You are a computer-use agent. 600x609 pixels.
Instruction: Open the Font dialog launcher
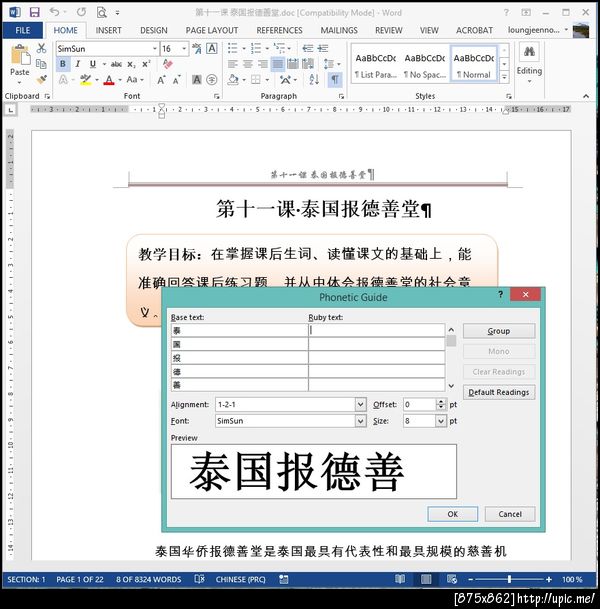tap(217, 96)
